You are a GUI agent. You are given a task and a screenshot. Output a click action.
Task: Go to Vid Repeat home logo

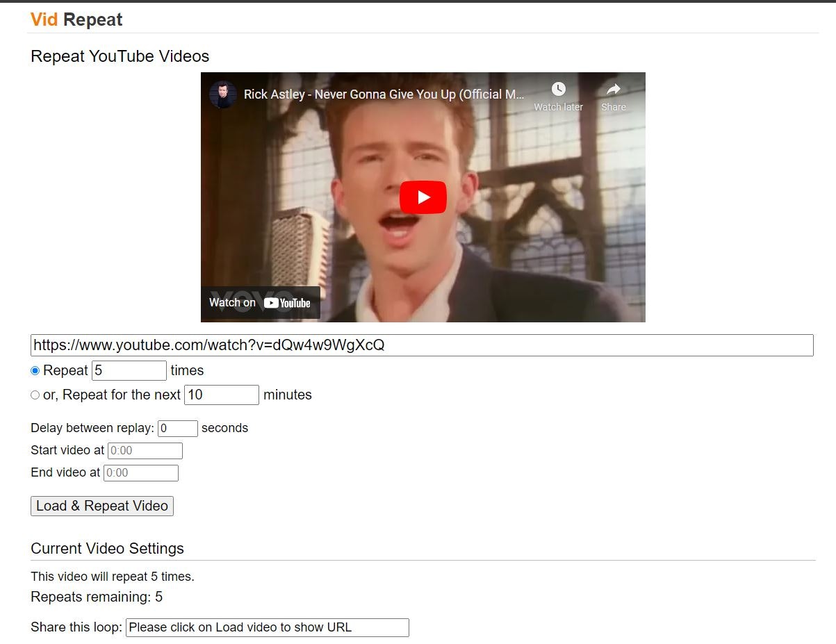(76, 19)
